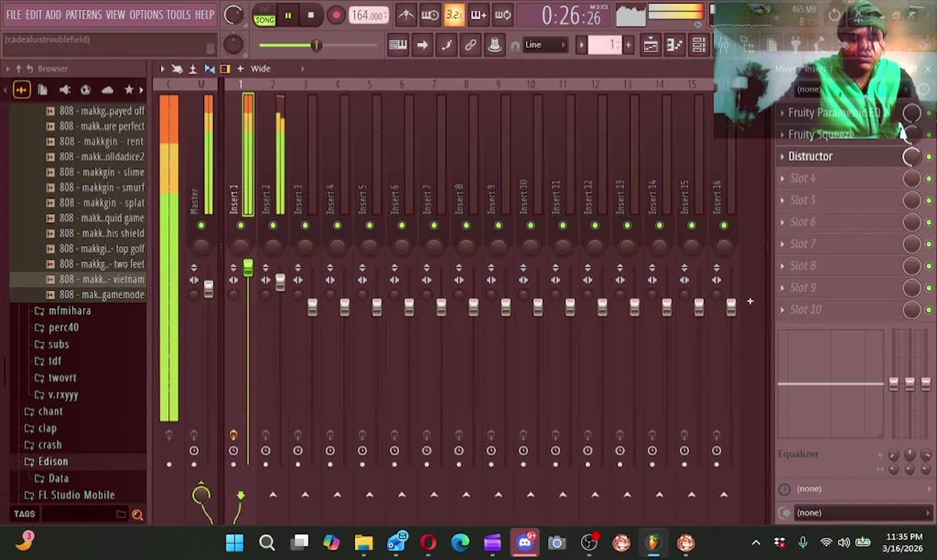Click the Master volume fader
The width and height of the screenshot is (937, 560).
[208, 289]
